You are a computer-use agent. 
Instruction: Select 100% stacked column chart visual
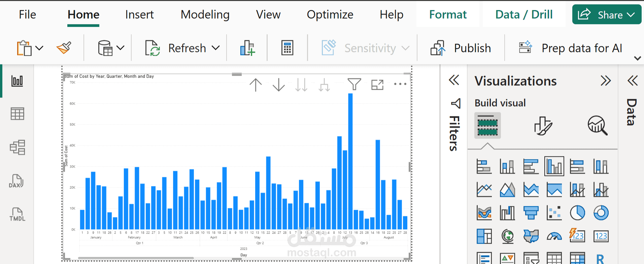(x=601, y=166)
